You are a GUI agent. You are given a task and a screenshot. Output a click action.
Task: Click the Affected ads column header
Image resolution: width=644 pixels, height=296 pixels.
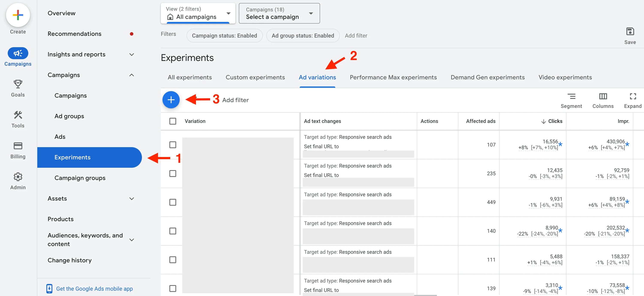pos(480,121)
